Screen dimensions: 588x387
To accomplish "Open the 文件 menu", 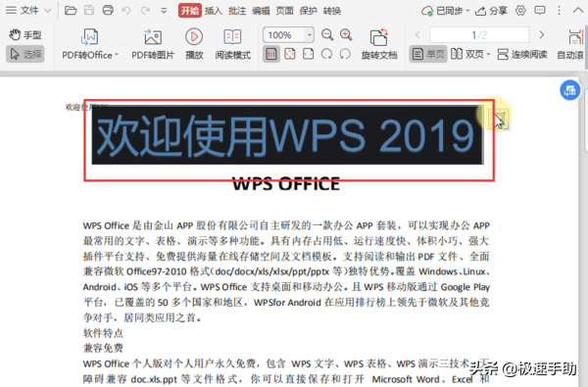I will coord(23,11).
